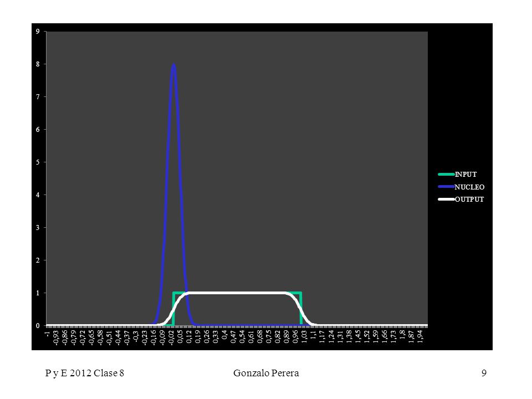The image size is (532, 399).
Task: Select the green INPUT legend swatch
Action: click(x=446, y=175)
